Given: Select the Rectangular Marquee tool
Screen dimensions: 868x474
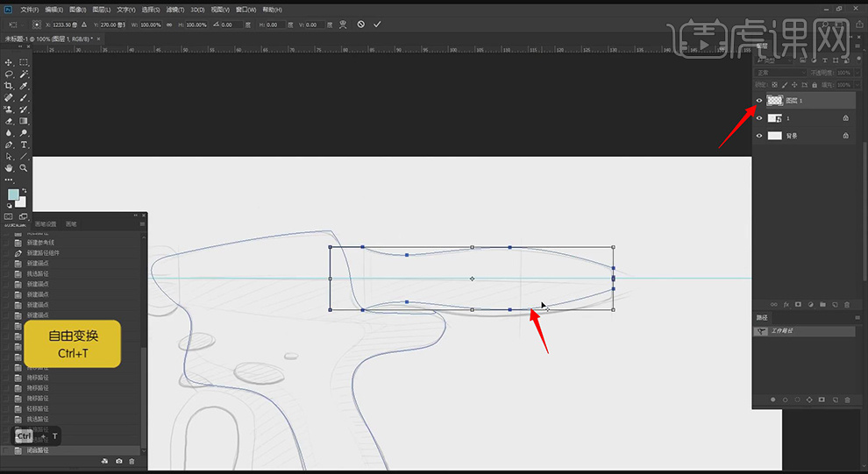Looking at the screenshot, I should pos(24,62).
